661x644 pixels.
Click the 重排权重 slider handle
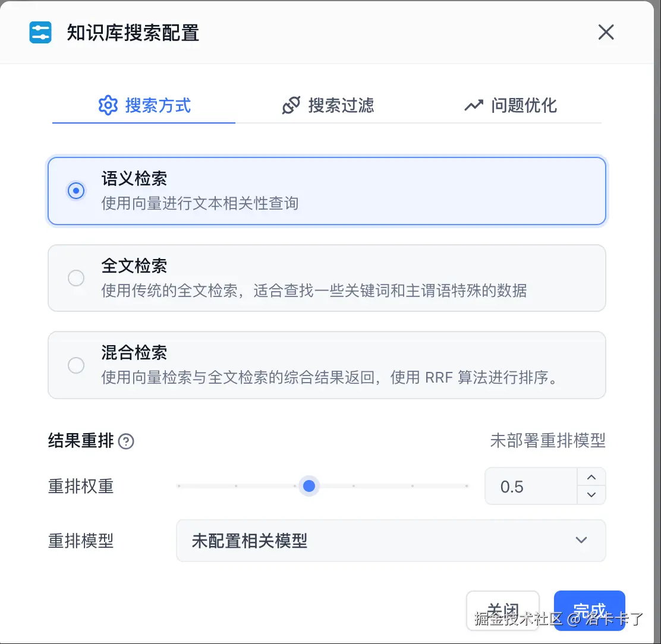(309, 486)
